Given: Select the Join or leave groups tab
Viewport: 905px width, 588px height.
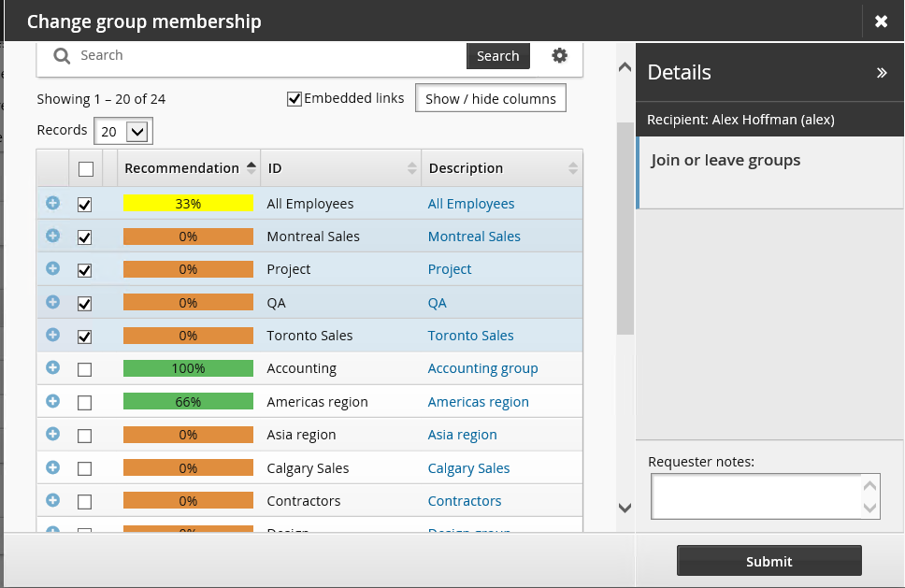Looking at the screenshot, I should (725, 160).
